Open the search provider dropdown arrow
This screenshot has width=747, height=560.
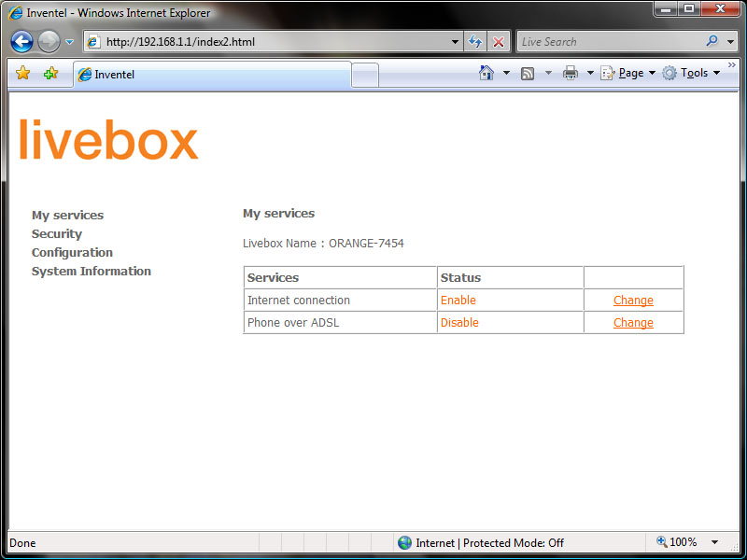coord(730,42)
